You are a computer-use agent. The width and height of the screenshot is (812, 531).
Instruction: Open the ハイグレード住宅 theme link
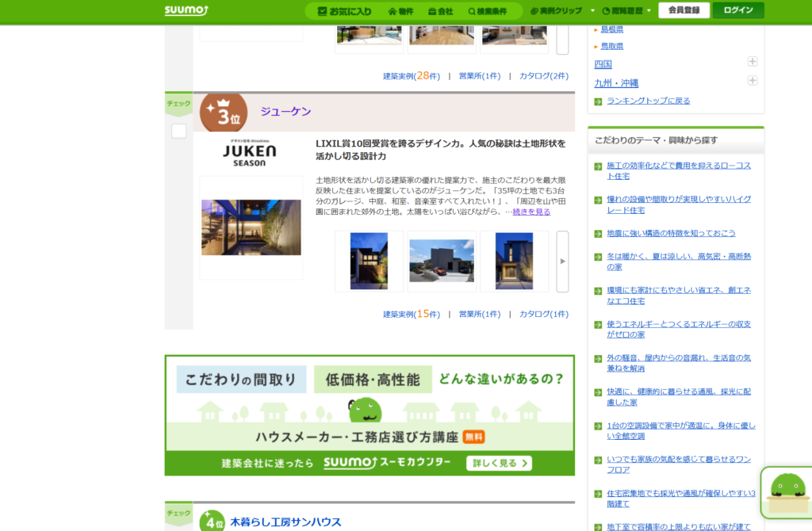(679, 204)
